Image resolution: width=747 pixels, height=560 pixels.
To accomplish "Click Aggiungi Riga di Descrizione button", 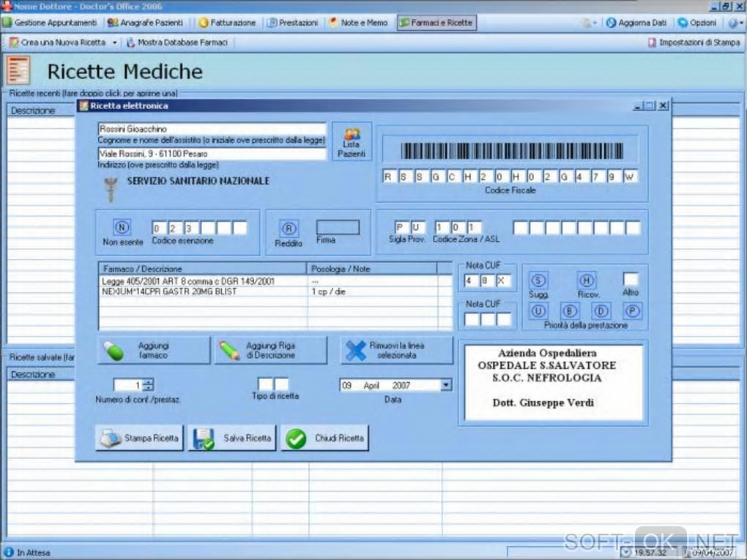I will [x=271, y=351].
